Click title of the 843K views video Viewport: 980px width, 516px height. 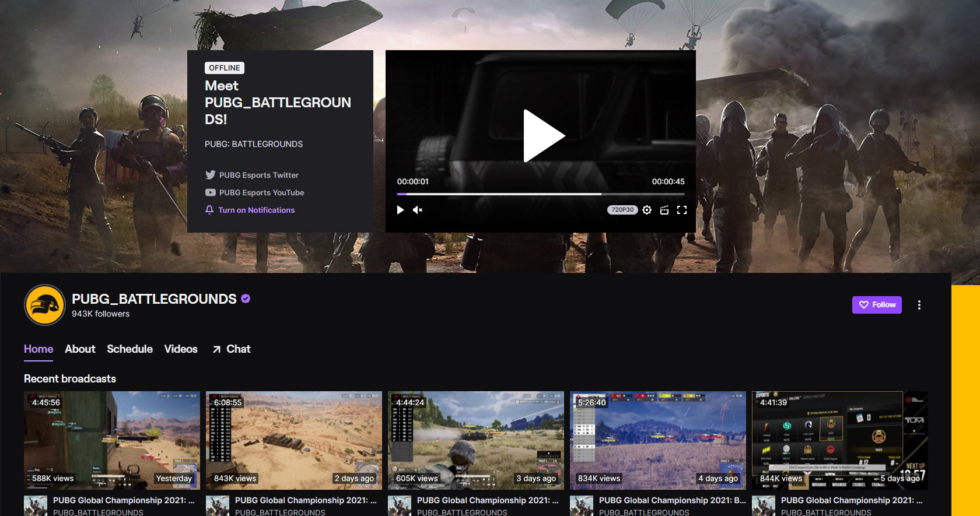[306, 500]
